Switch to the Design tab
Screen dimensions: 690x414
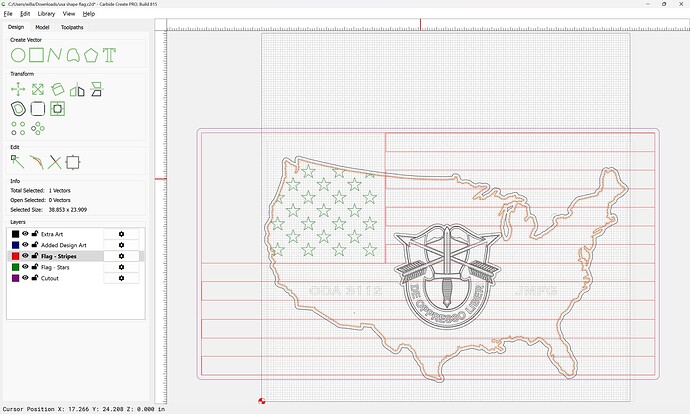(x=16, y=27)
